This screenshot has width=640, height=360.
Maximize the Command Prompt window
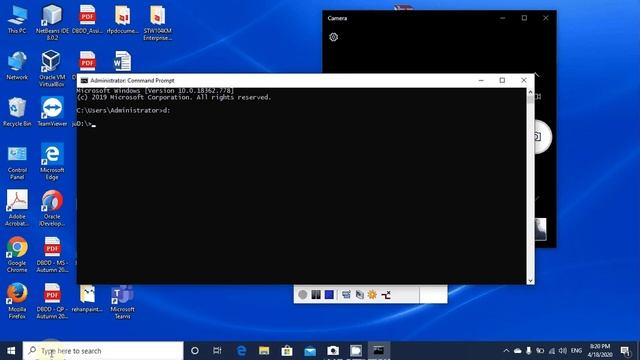(x=502, y=80)
